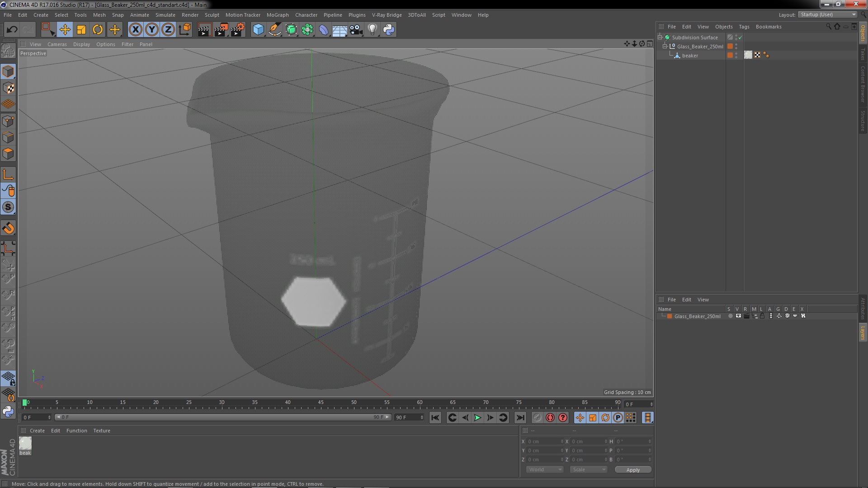The width and height of the screenshot is (868, 488).
Task: Click the timeline range slider bar
Action: point(222,417)
